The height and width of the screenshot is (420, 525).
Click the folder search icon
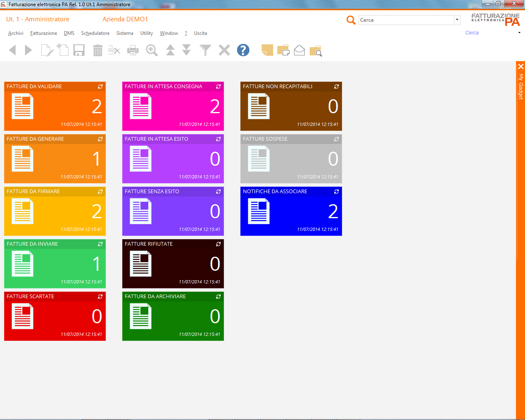[x=315, y=50]
